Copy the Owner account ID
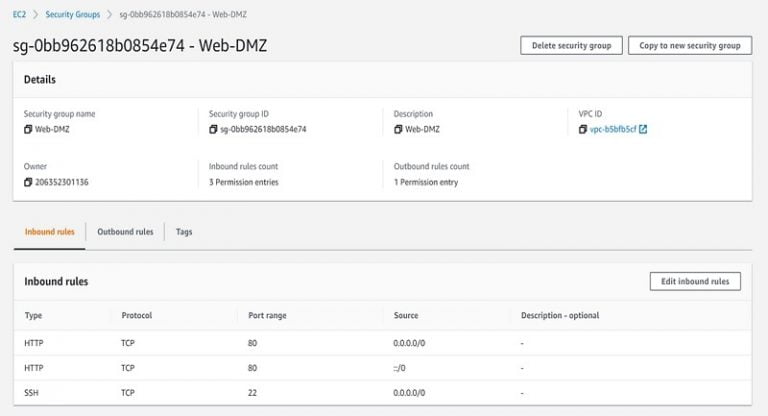The width and height of the screenshot is (768, 416). click(x=28, y=182)
